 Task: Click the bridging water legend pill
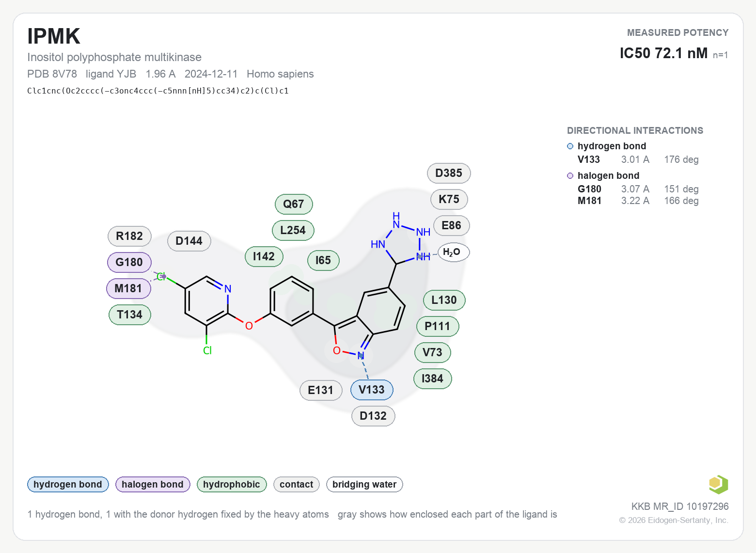tap(364, 484)
